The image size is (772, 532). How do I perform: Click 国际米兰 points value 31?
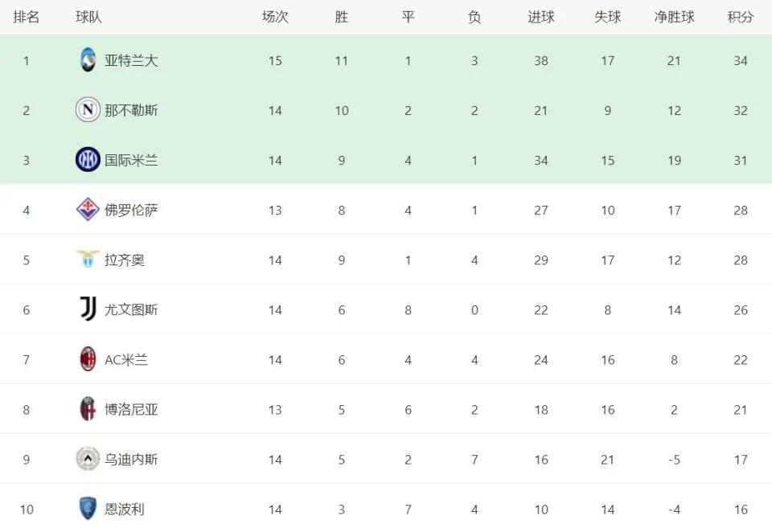(741, 161)
